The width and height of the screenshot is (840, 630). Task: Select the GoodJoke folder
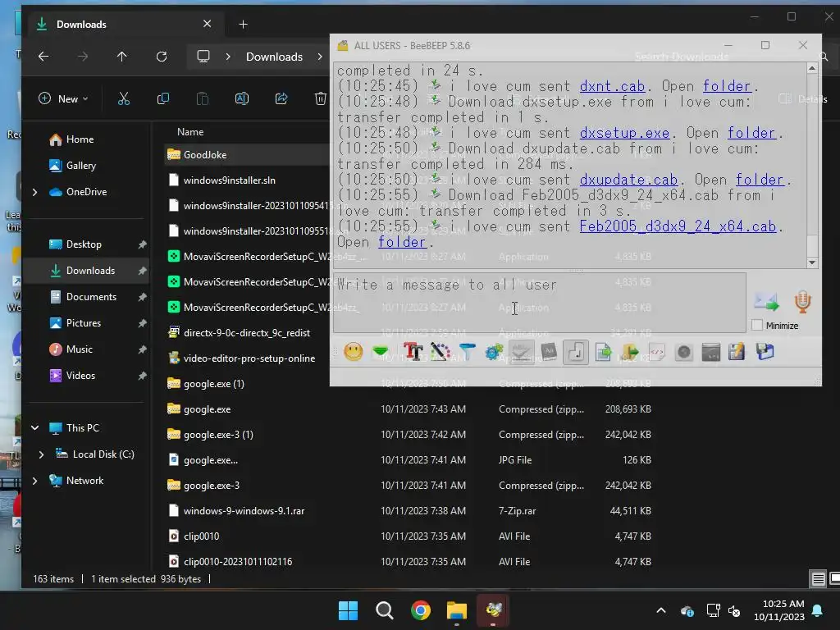[204, 155]
